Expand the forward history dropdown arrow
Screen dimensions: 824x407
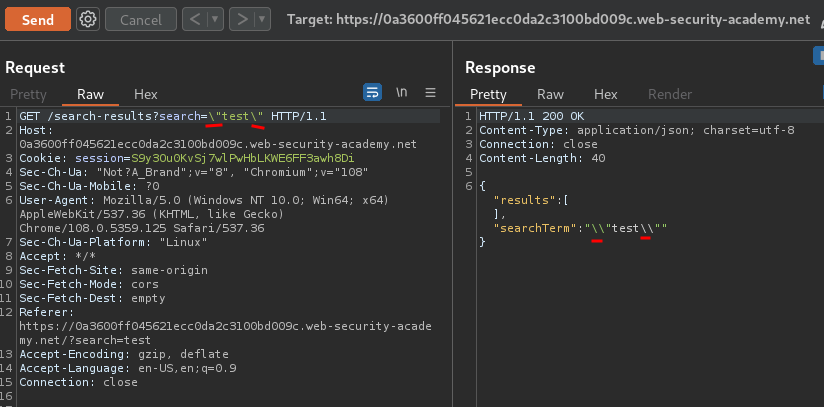point(263,19)
